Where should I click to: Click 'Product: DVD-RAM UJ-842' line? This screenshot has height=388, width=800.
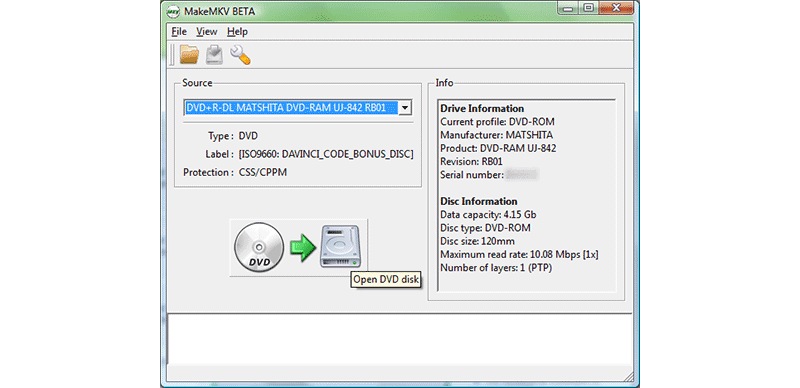[x=498, y=149]
